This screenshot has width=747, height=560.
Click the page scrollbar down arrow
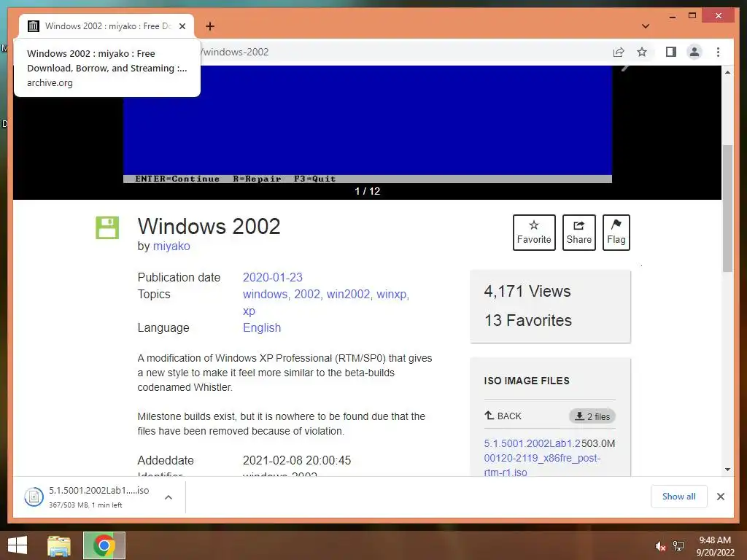pos(727,470)
